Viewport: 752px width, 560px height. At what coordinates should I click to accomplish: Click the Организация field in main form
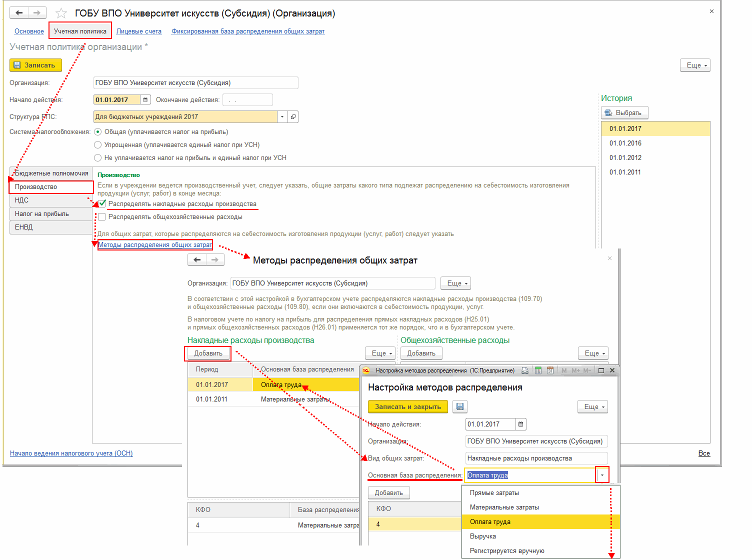(x=196, y=83)
